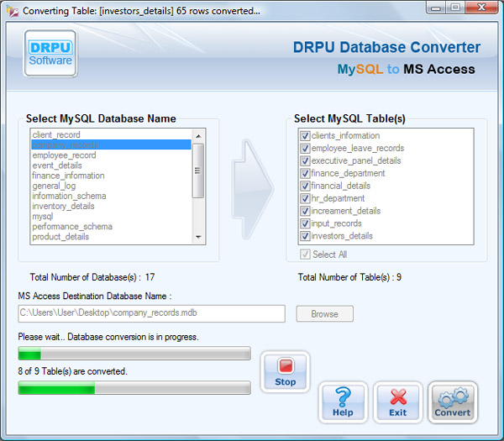504x441 pixels.
Task: Select performance_schema database
Action: [111, 227]
